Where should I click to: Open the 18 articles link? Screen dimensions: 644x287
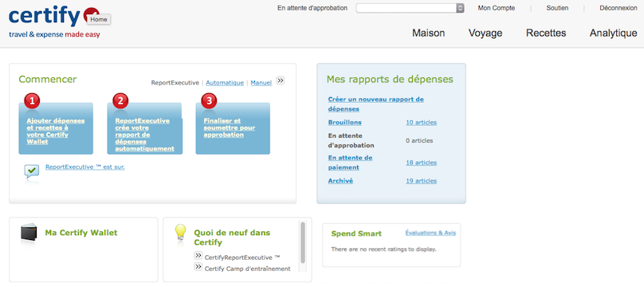click(x=421, y=163)
